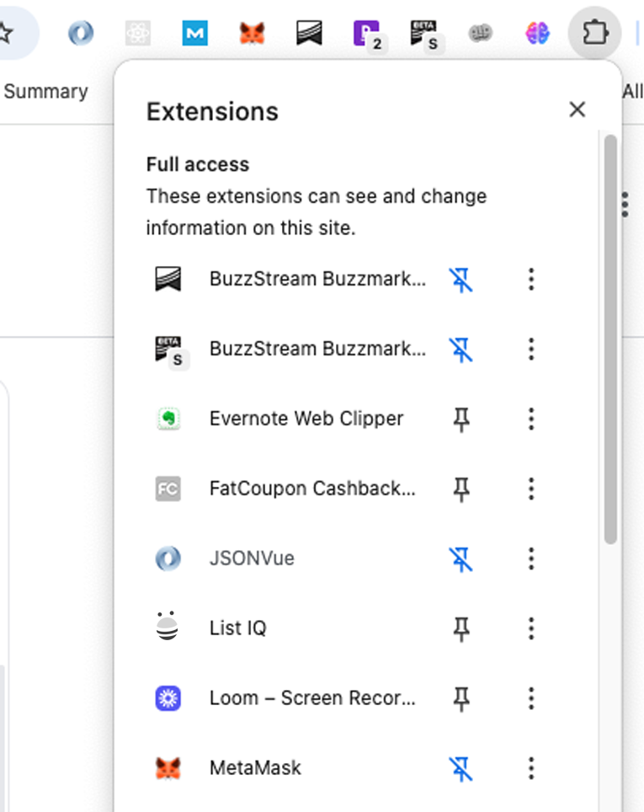Unpin JSONVue from the toolbar

(460, 558)
